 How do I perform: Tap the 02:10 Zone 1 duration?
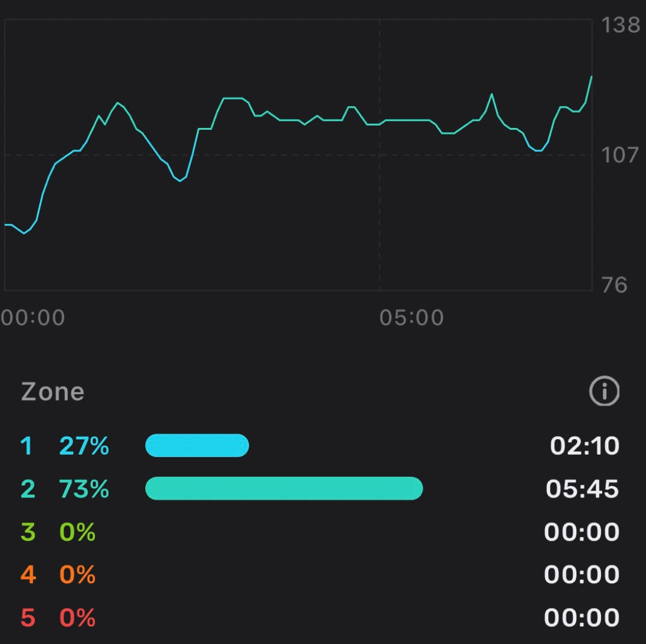(584, 446)
